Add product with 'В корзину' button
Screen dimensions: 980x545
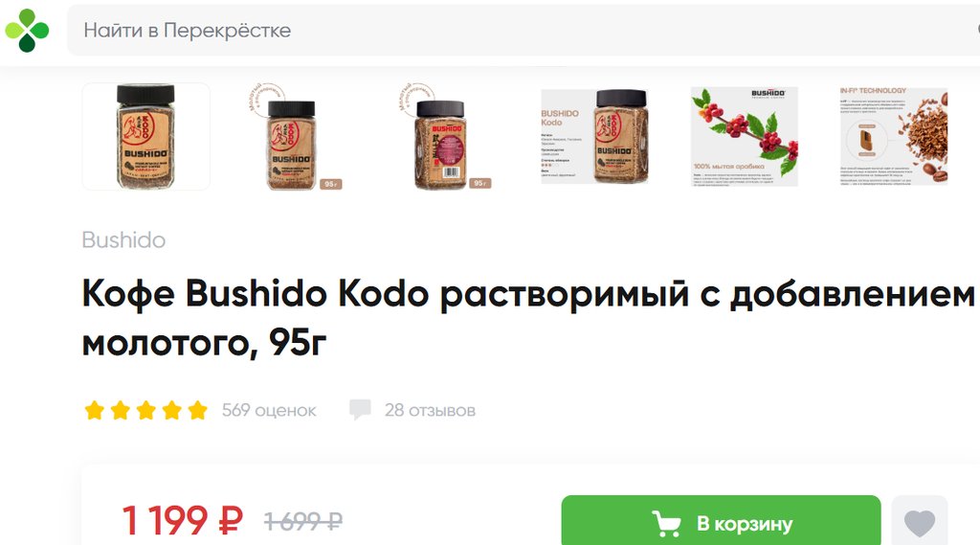(x=721, y=521)
